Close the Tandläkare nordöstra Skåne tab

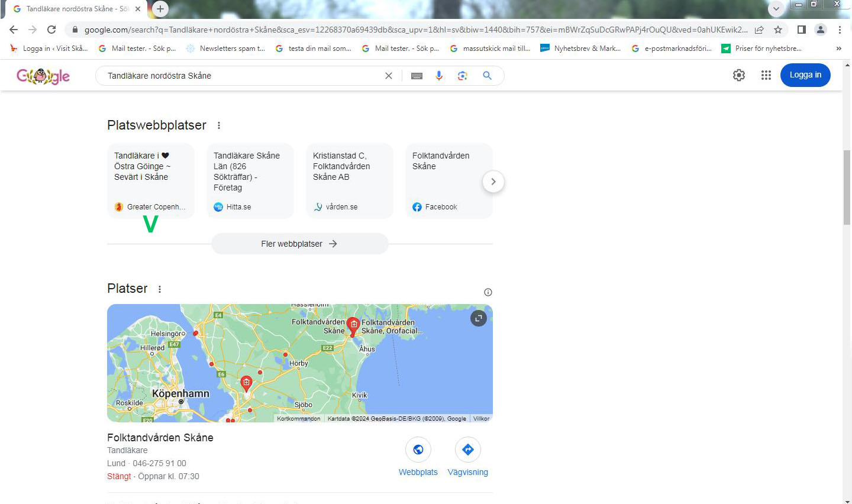click(138, 9)
